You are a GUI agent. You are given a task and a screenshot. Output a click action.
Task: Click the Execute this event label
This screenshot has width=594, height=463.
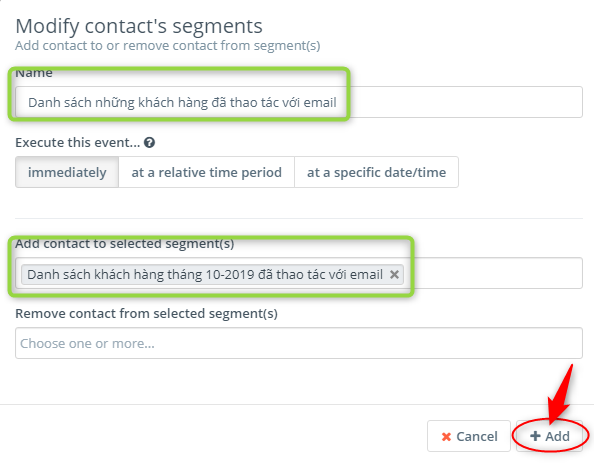78,143
